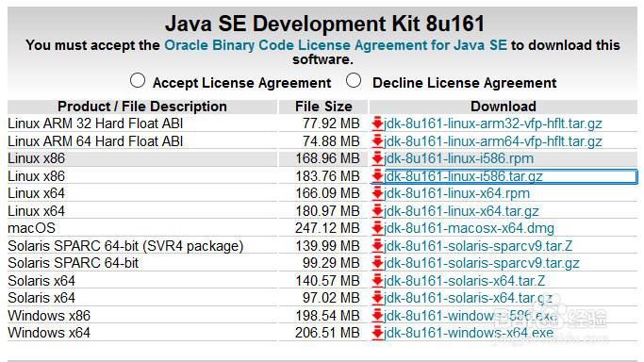Select Decline License Agreement radio button
This screenshot has height=362, width=644.
pyautogui.click(x=354, y=80)
